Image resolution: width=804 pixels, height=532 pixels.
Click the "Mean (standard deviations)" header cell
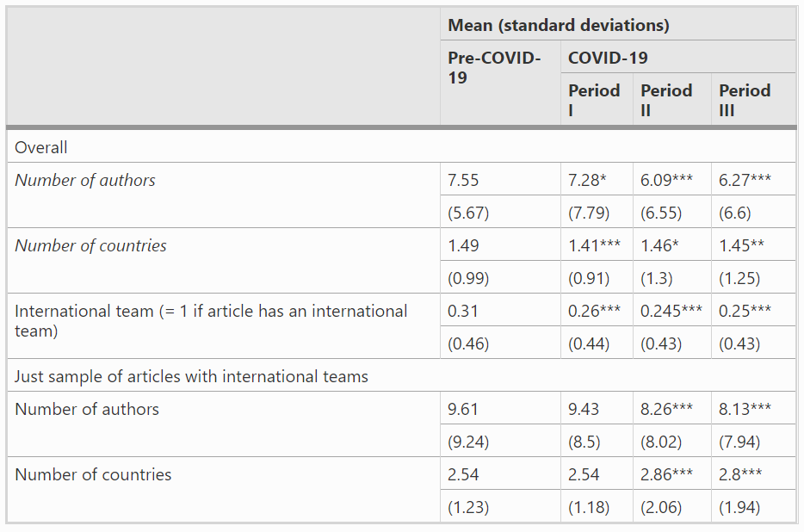coord(558,25)
